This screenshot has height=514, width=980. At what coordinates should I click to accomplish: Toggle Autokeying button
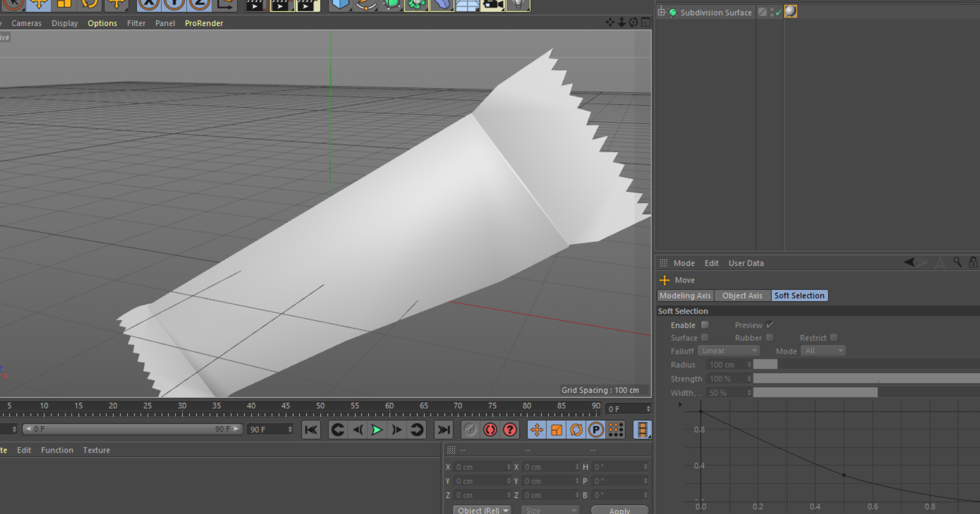(490, 430)
